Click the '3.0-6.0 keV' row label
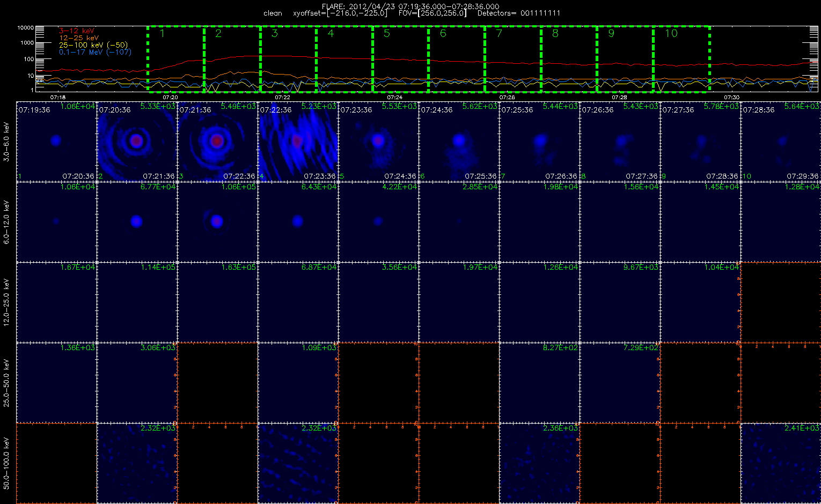 pos(6,141)
